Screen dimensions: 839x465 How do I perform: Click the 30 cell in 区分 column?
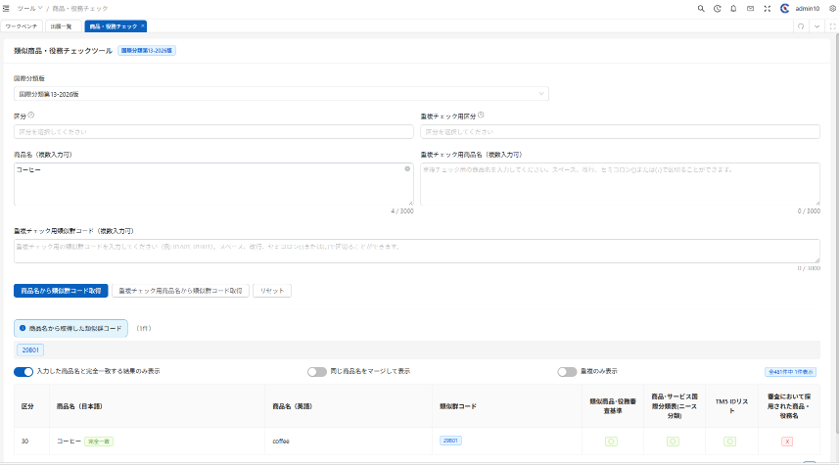coord(32,441)
